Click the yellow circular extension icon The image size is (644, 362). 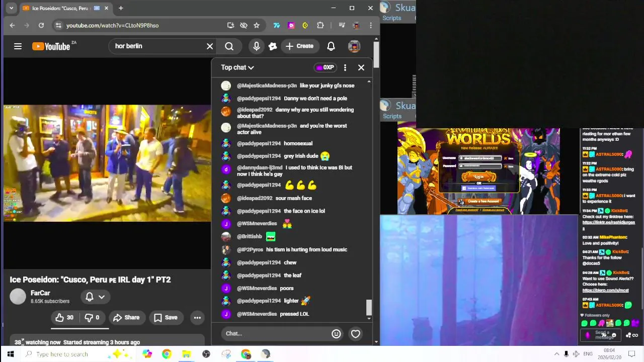tap(305, 25)
